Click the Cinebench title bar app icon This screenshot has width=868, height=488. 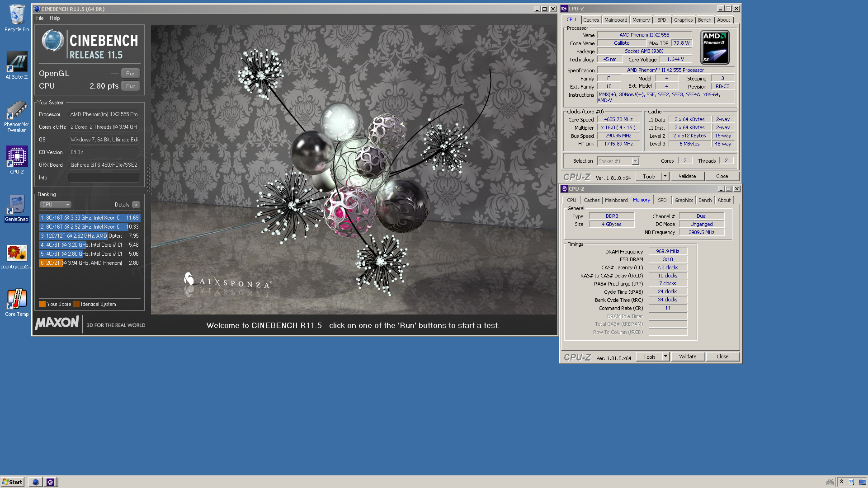pyautogui.click(x=37, y=9)
